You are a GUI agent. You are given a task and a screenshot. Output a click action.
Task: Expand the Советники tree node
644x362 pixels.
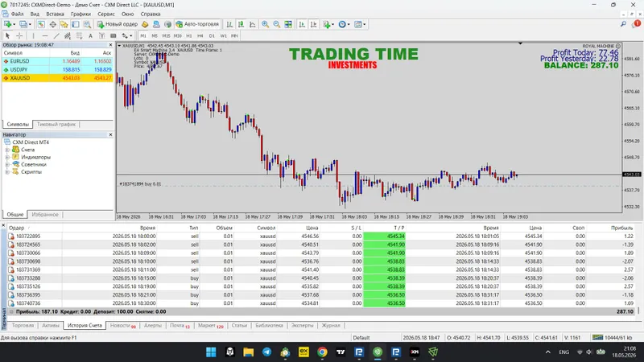coord(7,165)
